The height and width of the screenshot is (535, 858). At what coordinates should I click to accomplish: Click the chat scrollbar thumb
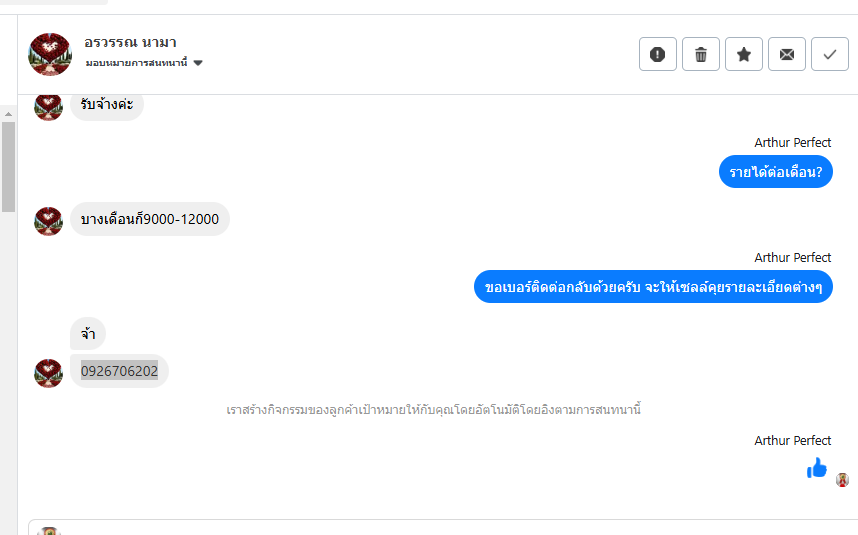tap(8, 165)
